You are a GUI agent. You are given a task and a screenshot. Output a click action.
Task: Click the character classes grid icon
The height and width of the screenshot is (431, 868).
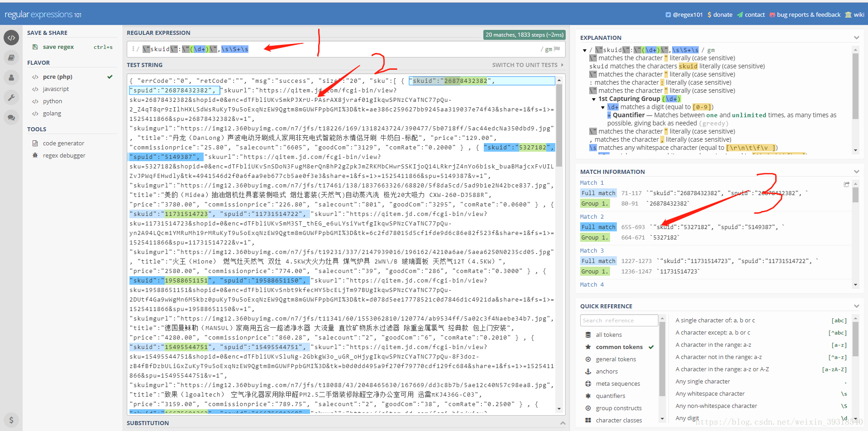tap(588, 420)
